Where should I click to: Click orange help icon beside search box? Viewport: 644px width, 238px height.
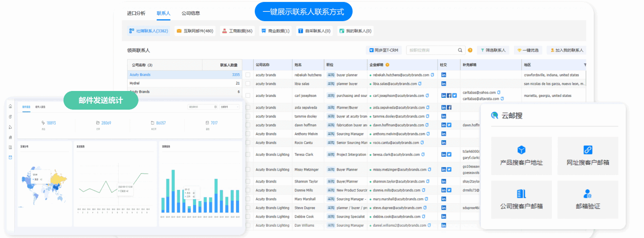(470, 50)
